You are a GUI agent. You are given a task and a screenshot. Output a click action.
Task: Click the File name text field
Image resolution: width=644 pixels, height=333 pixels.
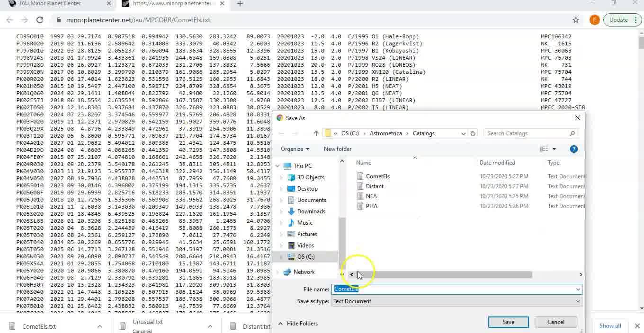(453, 289)
